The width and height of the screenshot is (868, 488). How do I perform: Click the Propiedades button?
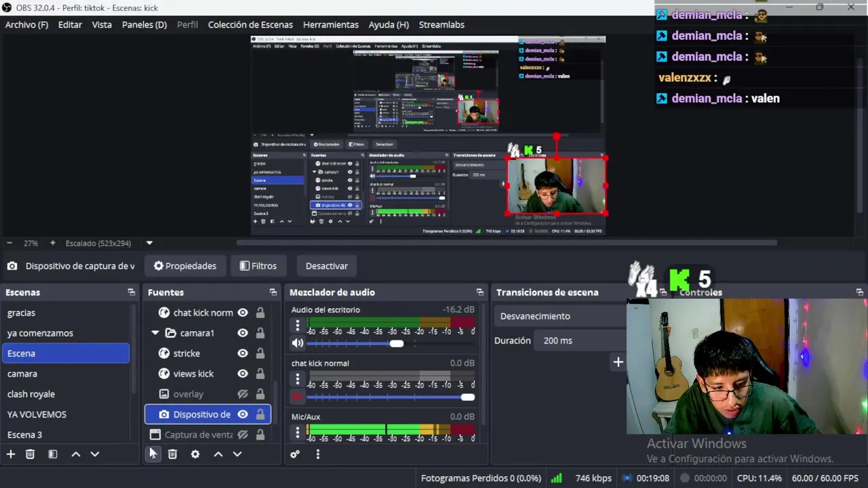pos(185,266)
